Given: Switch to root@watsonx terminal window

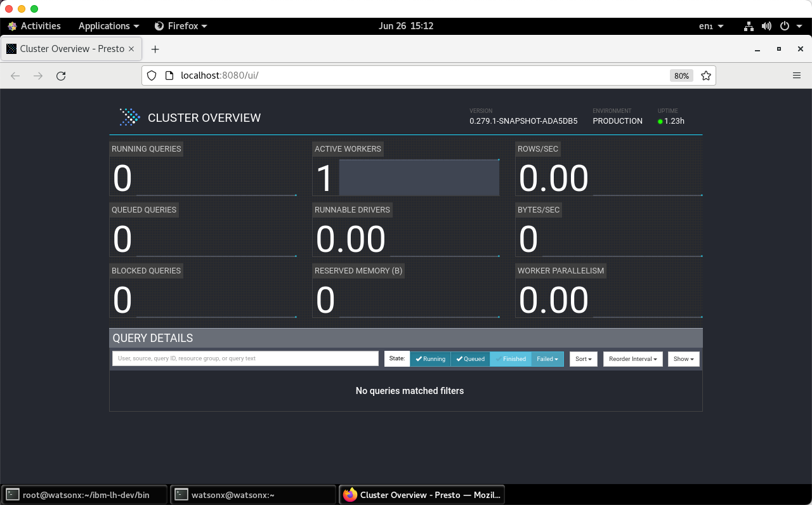Looking at the screenshot, I should [x=84, y=495].
